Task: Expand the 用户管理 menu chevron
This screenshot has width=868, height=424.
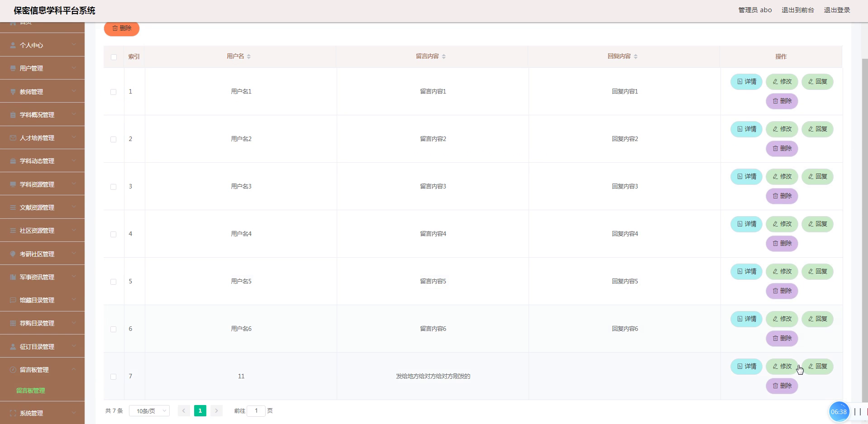Action: tap(74, 68)
